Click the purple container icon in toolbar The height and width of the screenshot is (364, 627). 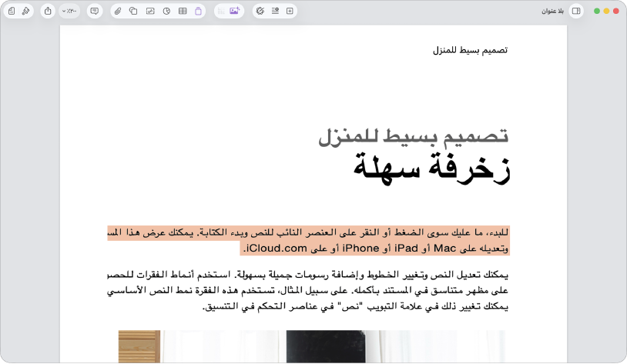(198, 12)
